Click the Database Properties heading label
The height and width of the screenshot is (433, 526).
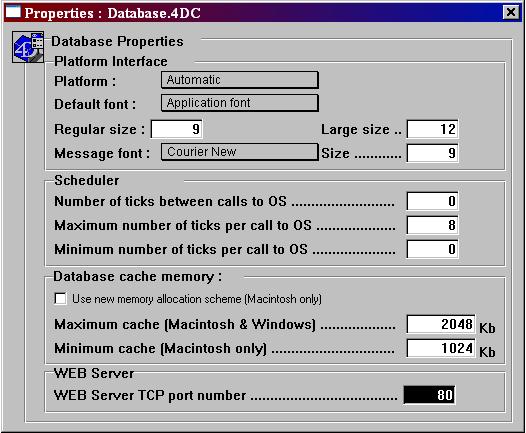click(x=117, y=42)
